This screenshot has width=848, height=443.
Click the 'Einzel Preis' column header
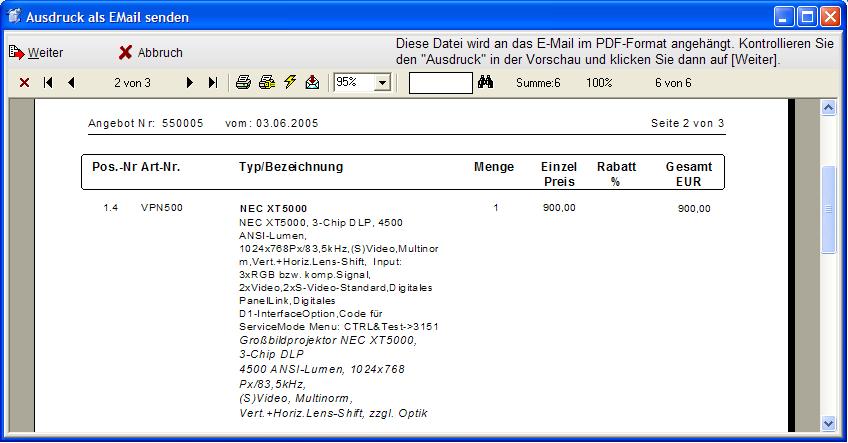click(x=559, y=174)
